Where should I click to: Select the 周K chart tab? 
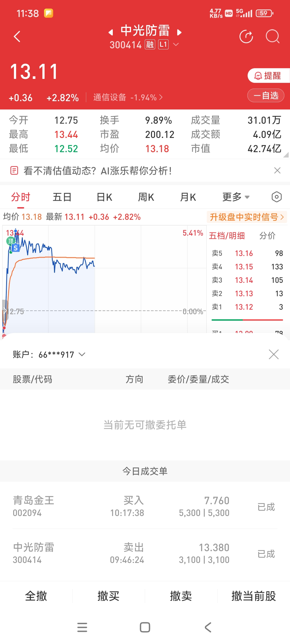click(x=146, y=197)
